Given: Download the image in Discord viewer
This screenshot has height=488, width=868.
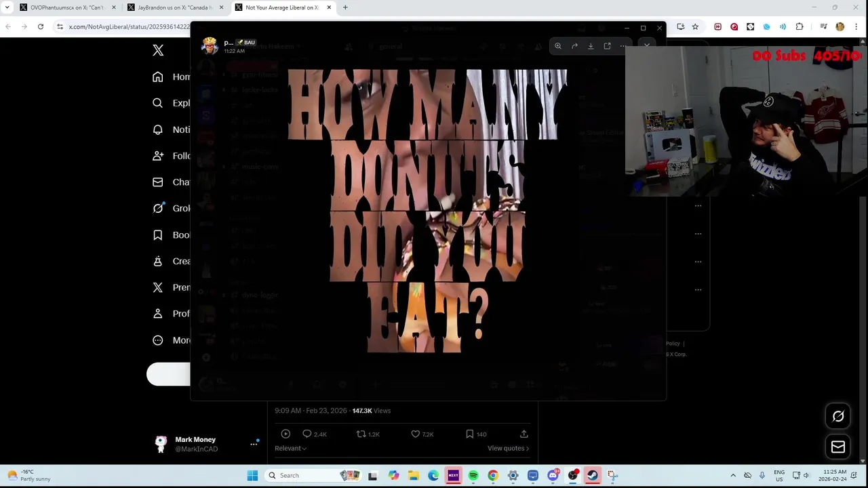Looking at the screenshot, I should click(x=591, y=46).
